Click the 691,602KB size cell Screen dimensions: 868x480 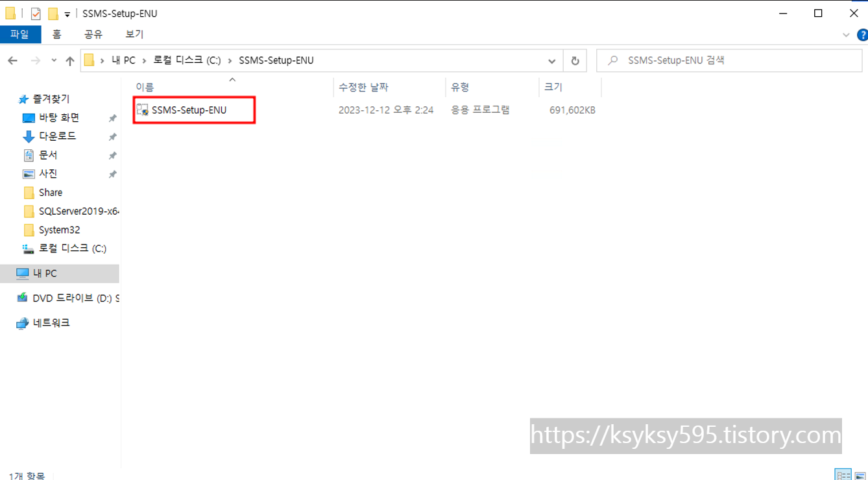(572, 110)
